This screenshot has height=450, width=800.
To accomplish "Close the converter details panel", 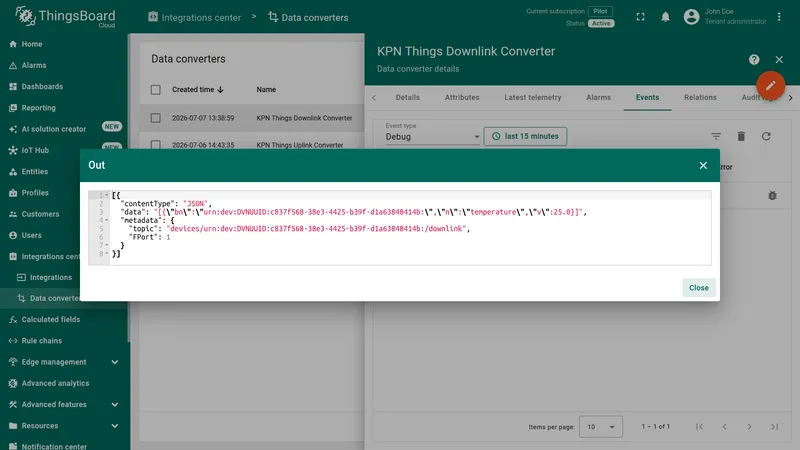I will [x=779, y=60].
